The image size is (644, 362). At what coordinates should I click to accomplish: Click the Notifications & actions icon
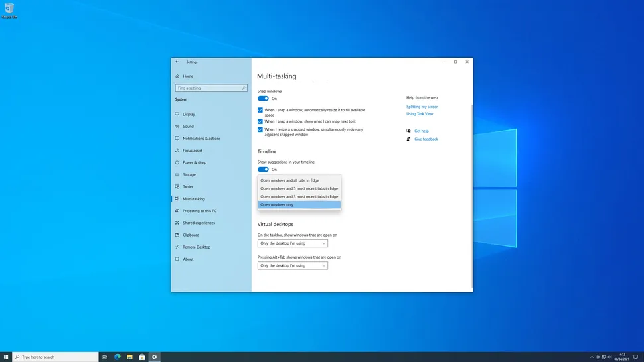(x=177, y=138)
